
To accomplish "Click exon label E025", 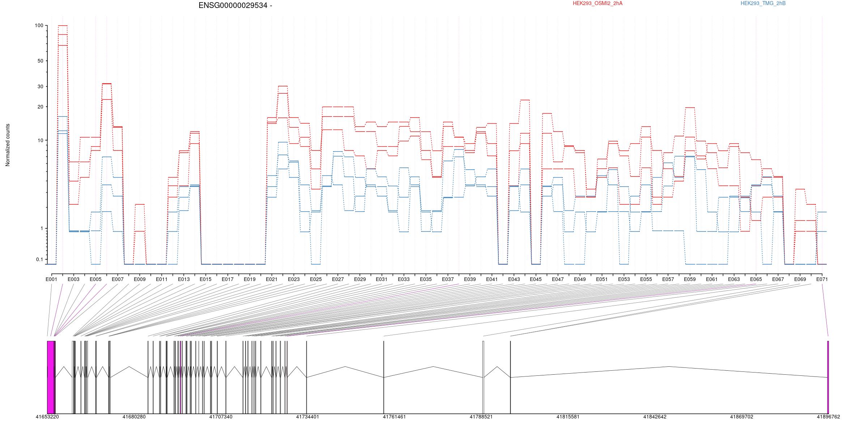I will click(x=316, y=279).
